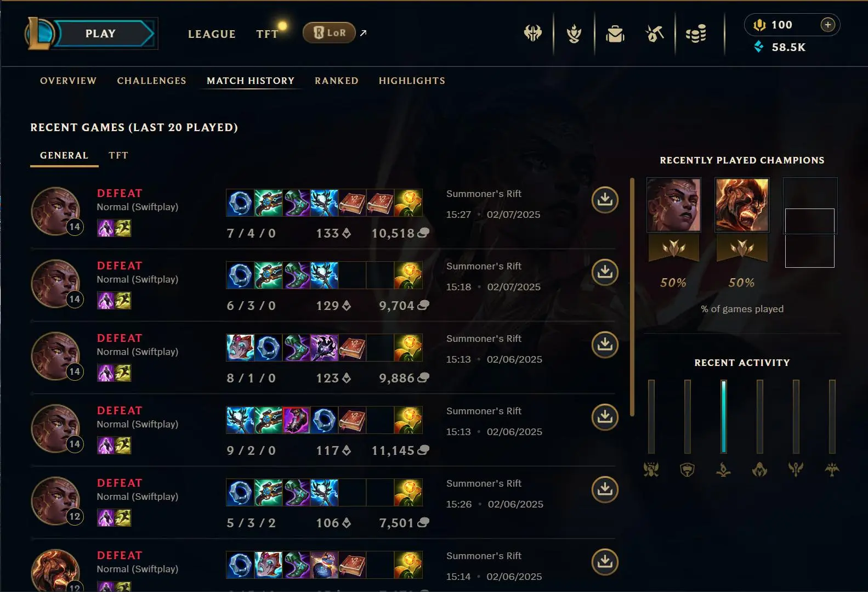Go to the CHALLENGES tab
Image resolution: width=868 pixels, height=592 pixels.
(151, 81)
